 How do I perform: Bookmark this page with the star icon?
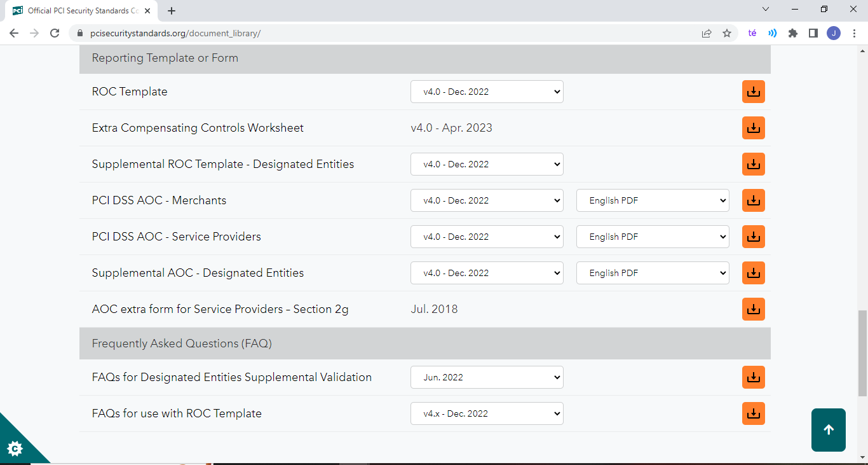click(x=727, y=33)
